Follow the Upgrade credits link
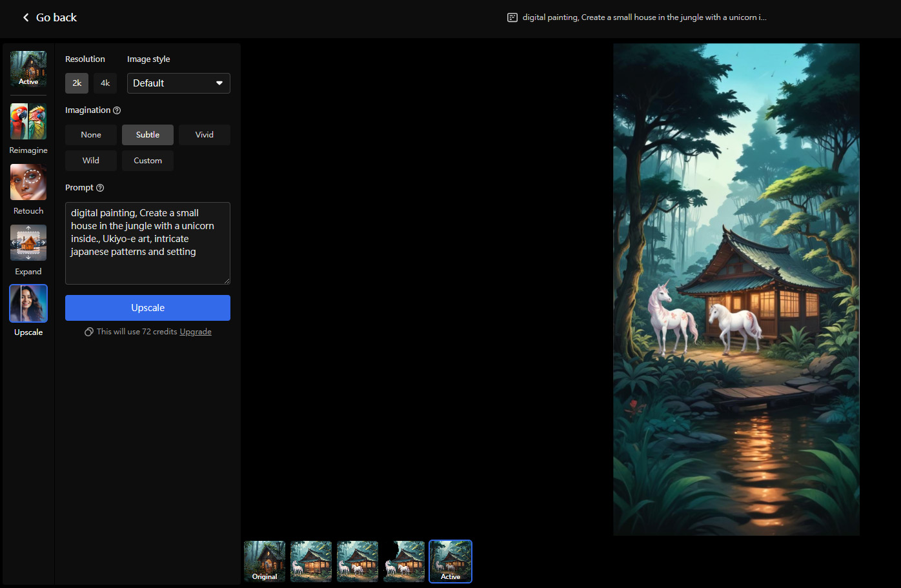The image size is (901, 588). [x=196, y=332]
